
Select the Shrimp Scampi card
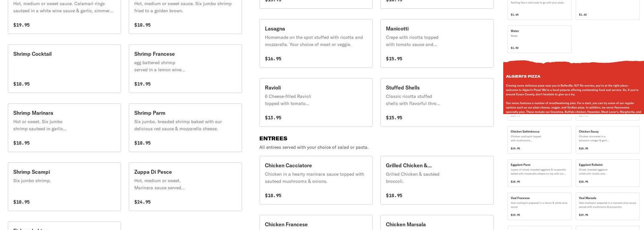pos(64,186)
